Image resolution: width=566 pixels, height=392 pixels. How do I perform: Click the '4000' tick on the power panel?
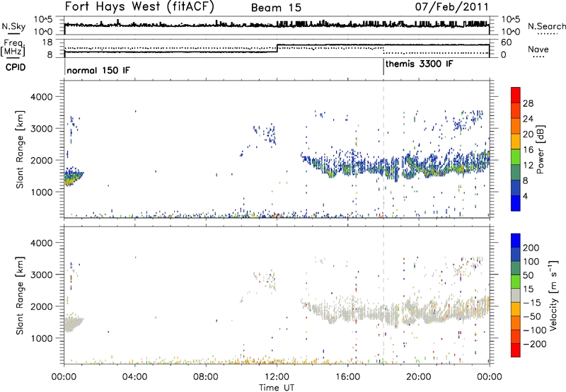tap(41, 97)
